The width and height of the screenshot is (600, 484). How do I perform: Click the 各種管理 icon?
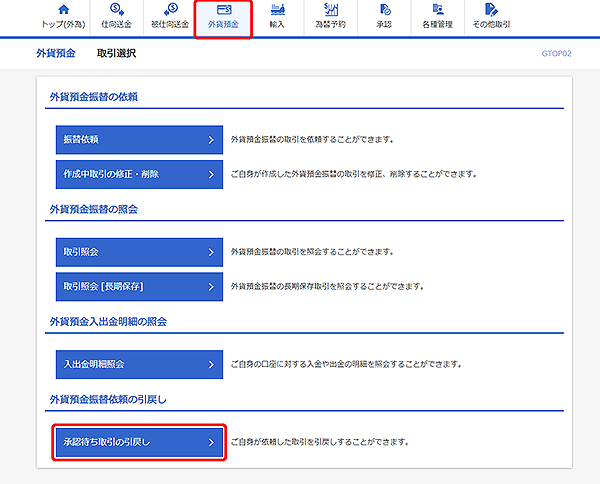coord(438,9)
